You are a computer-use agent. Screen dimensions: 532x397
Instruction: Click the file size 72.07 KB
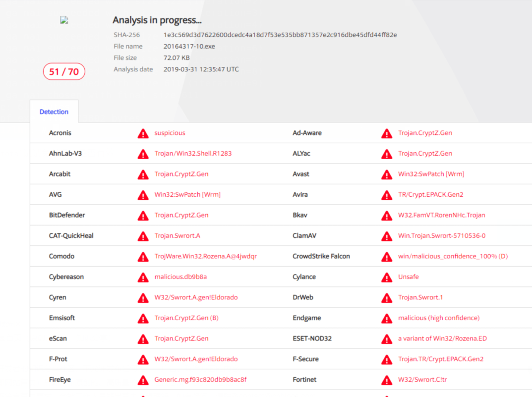pyautogui.click(x=177, y=57)
